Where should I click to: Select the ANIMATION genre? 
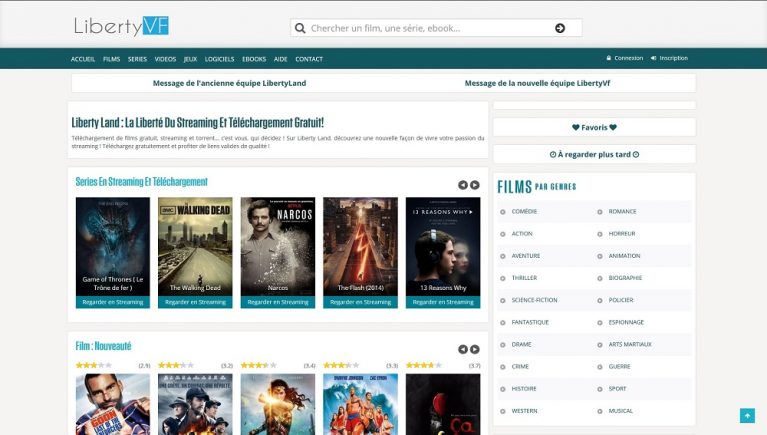coord(624,256)
